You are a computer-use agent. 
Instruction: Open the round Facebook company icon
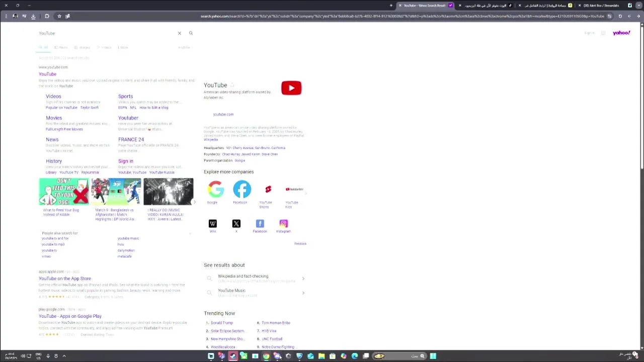tap(242, 189)
